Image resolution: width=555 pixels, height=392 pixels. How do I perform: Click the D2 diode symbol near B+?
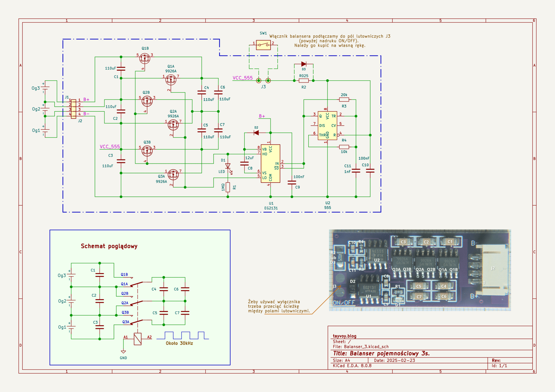(256, 133)
